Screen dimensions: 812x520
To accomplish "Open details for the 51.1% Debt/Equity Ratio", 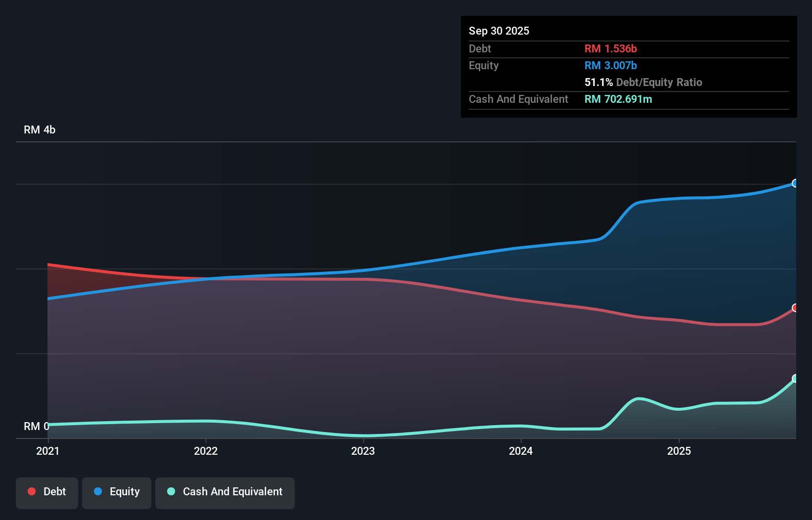I will 643,82.
